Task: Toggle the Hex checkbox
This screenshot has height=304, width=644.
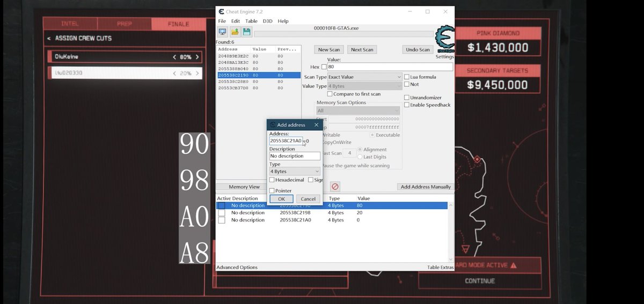Action: 324,67
